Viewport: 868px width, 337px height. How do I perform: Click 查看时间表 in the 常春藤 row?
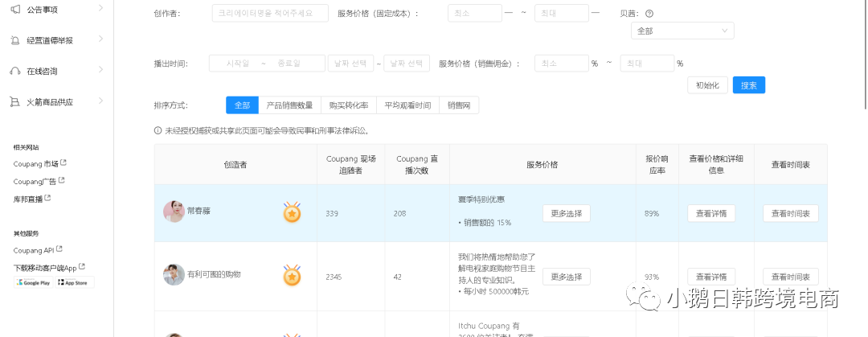[x=791, y=213]
